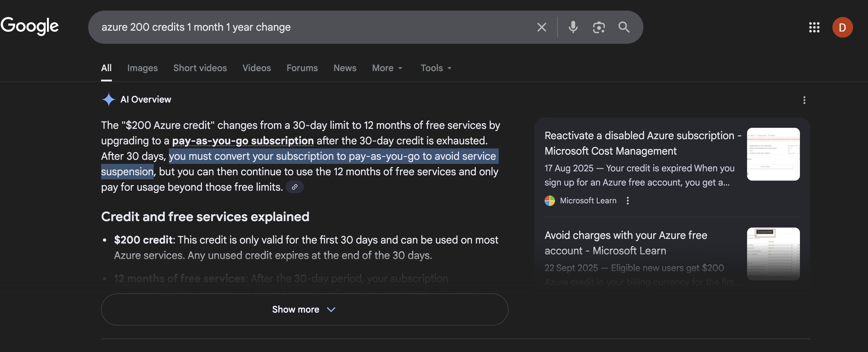Click the Avoid charges article thumbnail
This screenshot has width=868, height=352.
(773, 254)
